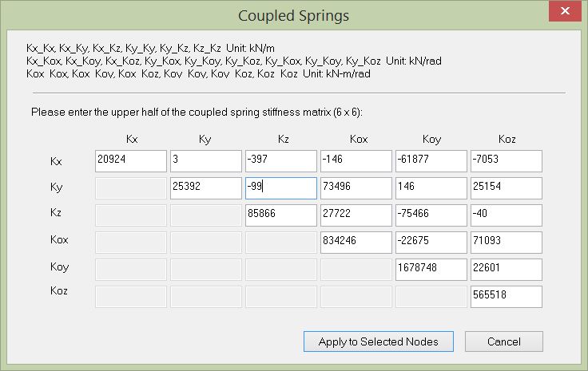Click the 'Unit: kN-m/rad' description line
This screenshot has width=588, height=371.
198,73
